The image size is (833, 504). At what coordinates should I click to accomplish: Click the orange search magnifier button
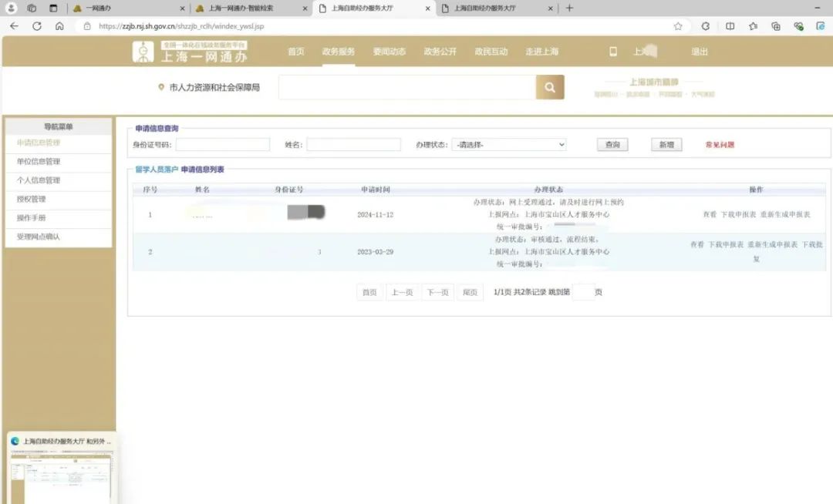(550, 88)
